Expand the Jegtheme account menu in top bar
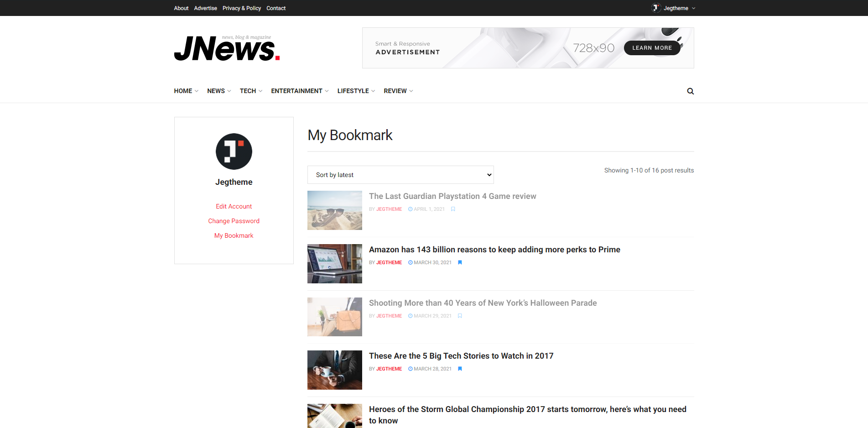 (693, 8)
